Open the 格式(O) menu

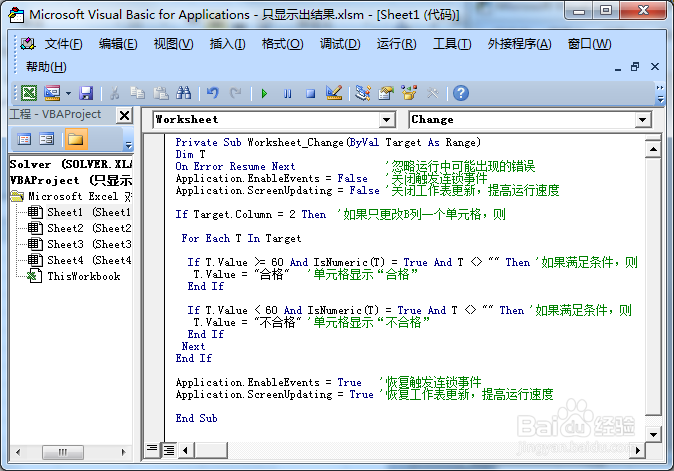click(x=282, y=44)
